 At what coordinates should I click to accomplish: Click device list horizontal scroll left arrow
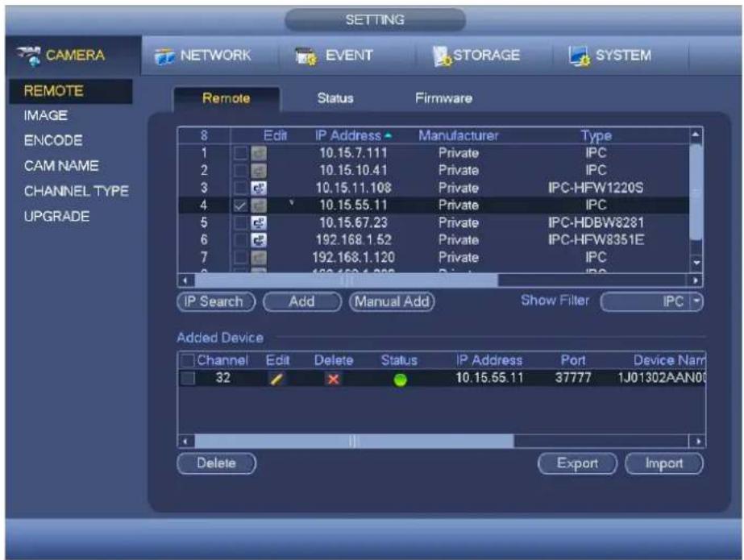click(185, 280)
